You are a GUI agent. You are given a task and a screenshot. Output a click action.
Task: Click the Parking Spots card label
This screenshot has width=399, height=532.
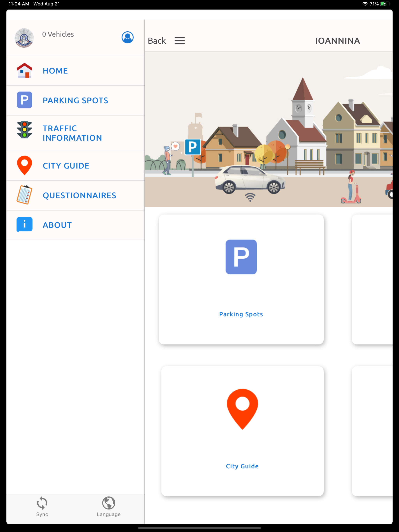click(241, 314)
